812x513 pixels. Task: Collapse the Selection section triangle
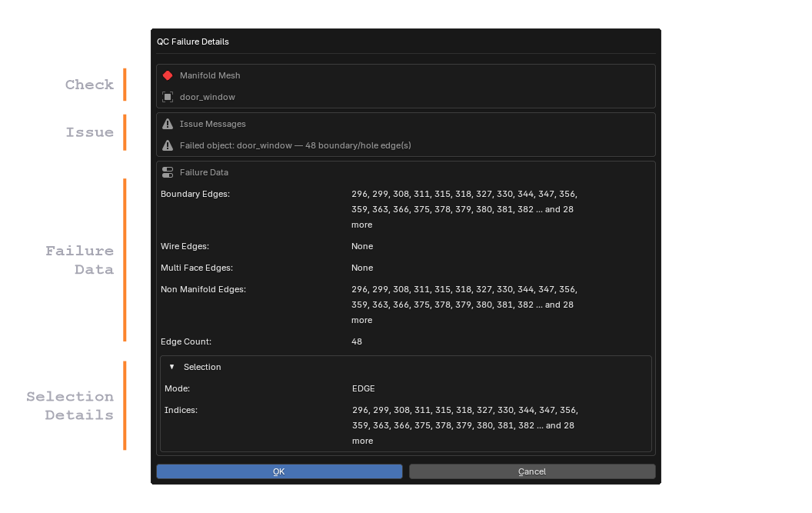[x=172, y=367]
